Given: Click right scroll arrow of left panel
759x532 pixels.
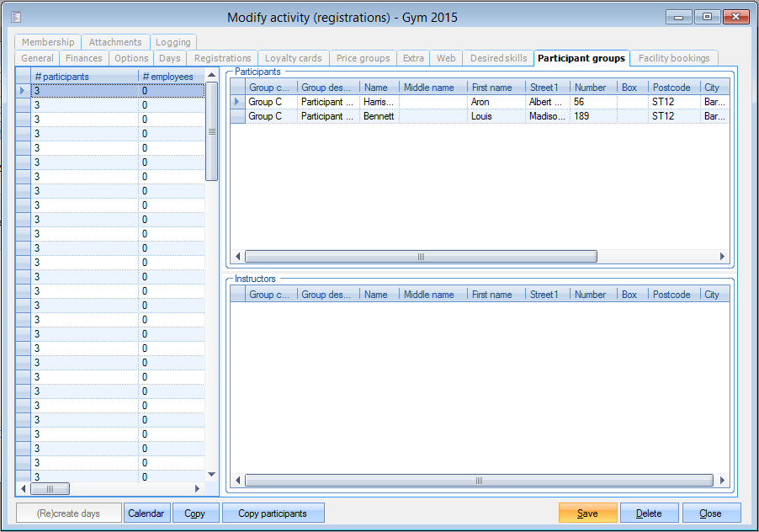Looking at the screenshot, I should pyautogui.click(x=198, y=489).
